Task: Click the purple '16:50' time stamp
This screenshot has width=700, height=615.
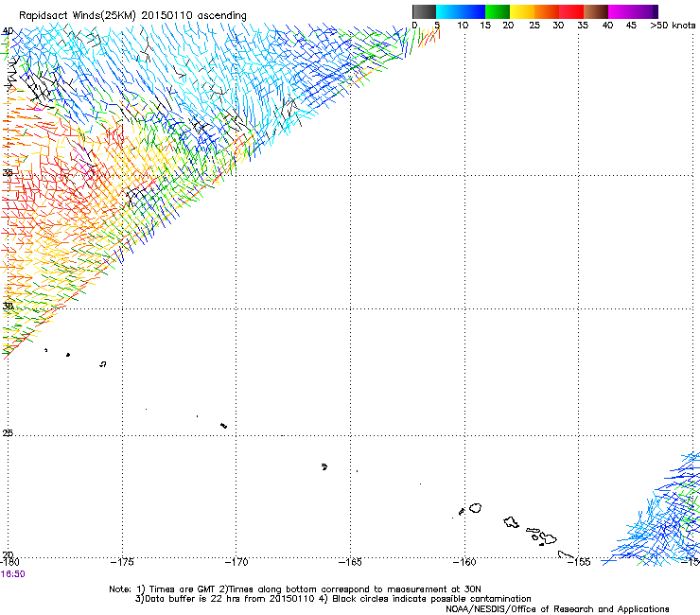Action: click(x=13, y=574)
